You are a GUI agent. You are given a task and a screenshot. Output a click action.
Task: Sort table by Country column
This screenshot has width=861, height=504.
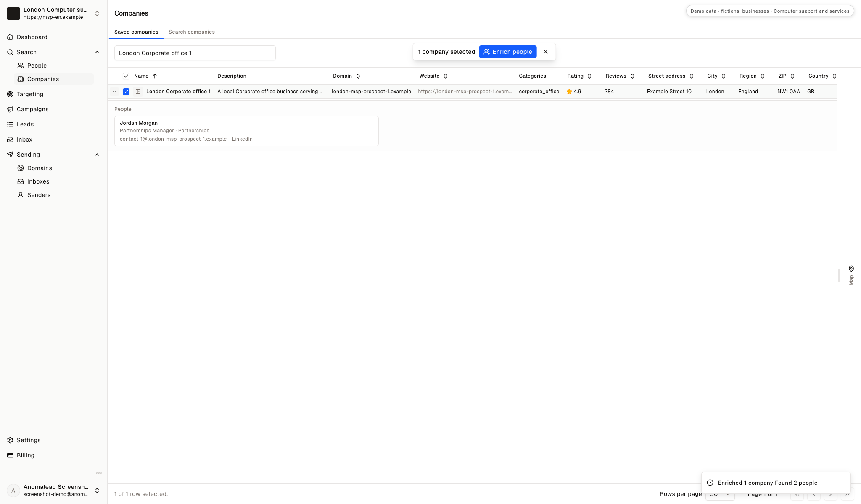click(822, 76)
